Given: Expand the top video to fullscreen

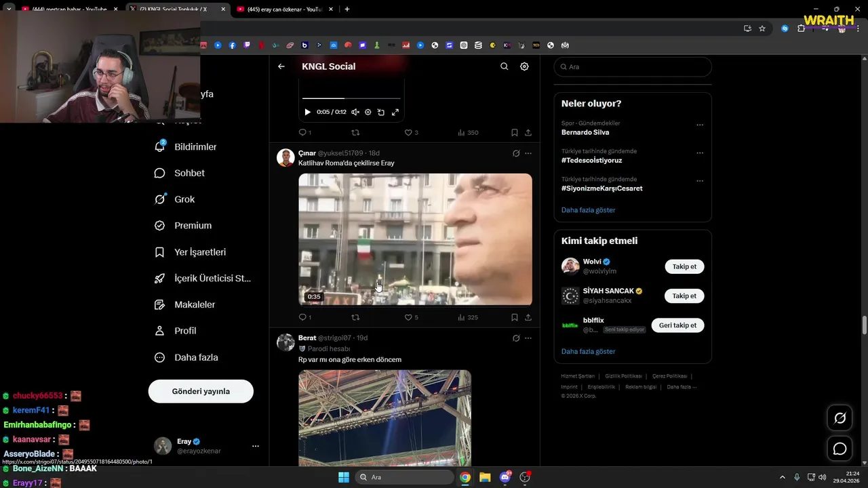Looking at the screenshot, I should (x=395, y=112).
